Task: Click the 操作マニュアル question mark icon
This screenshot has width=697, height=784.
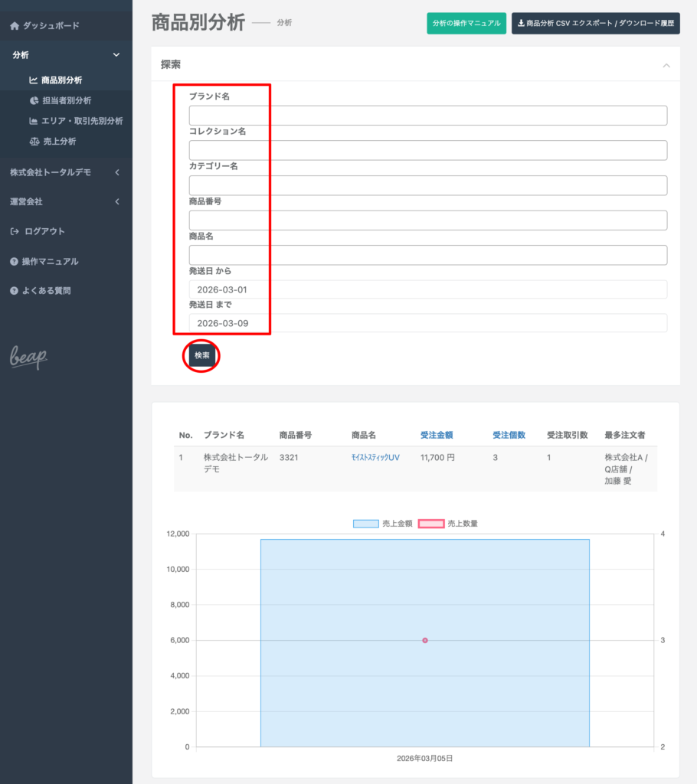Action: coord(14,262)
